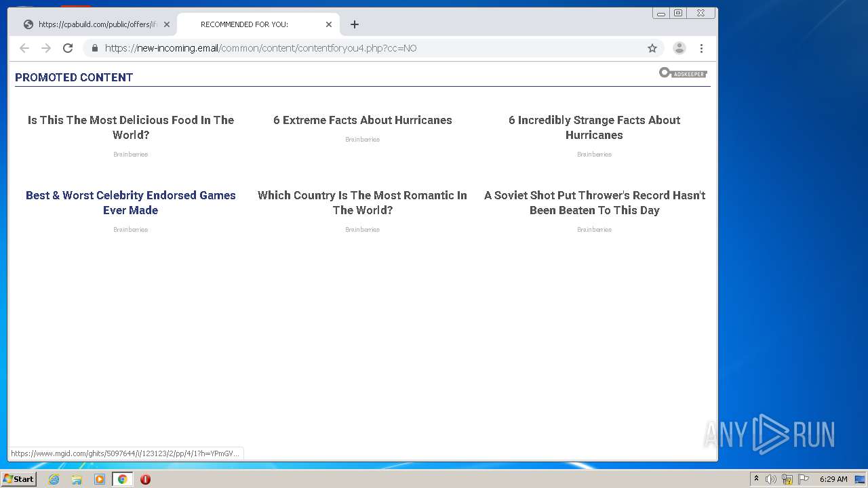Open '6 Incredibly Strange Facts About Hurricanes'

point(595,127)
